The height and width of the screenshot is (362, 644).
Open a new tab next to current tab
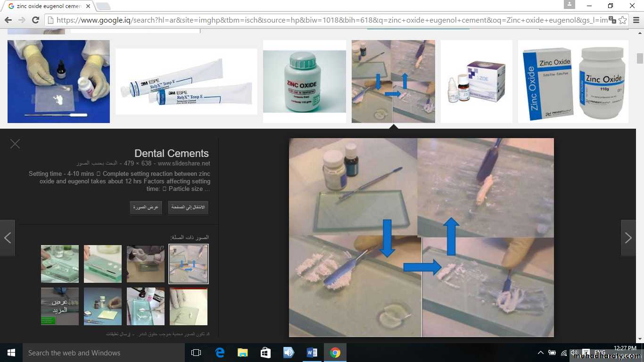103,6
